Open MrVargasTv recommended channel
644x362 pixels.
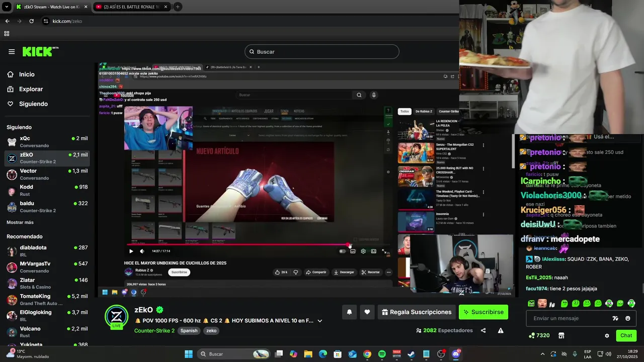[x=47, y=267]
